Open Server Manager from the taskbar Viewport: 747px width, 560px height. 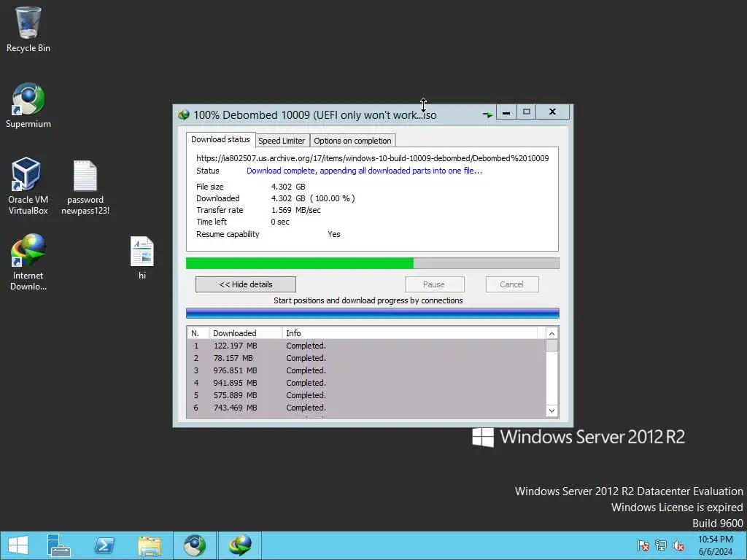[x=59, y=545]
